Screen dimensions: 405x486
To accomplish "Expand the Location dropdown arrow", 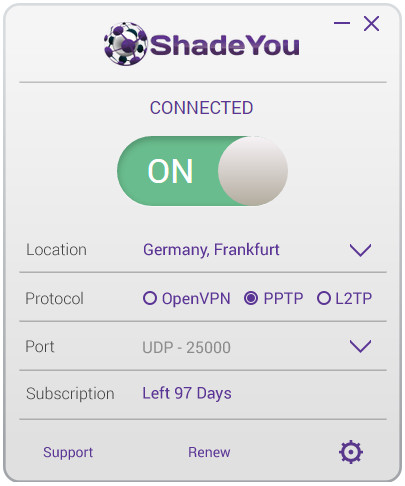I will point(360,250).
